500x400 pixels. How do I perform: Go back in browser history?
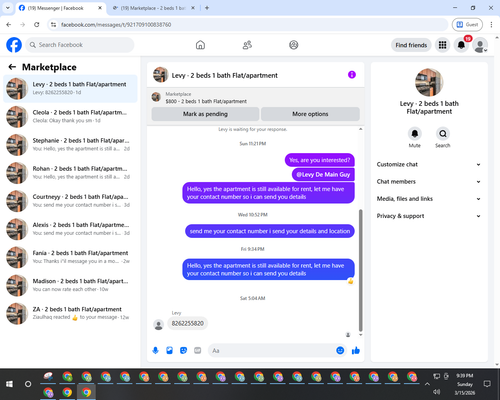pyautogui.click(x=9, y=25)
